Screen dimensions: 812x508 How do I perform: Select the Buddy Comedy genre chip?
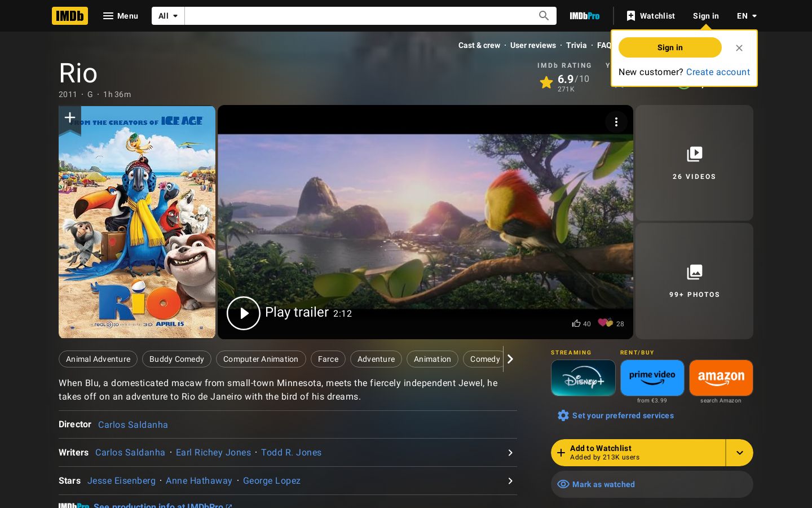point(176,359)
